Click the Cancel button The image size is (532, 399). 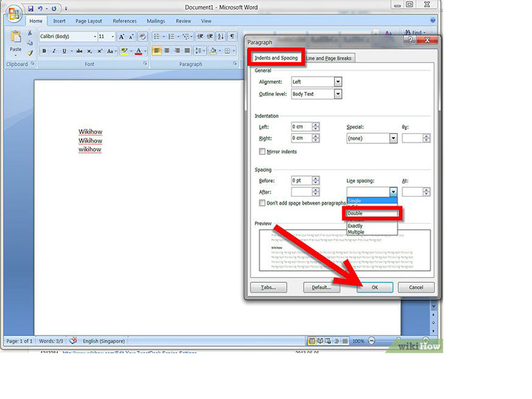pyautogui.click(x=416, y=287)
